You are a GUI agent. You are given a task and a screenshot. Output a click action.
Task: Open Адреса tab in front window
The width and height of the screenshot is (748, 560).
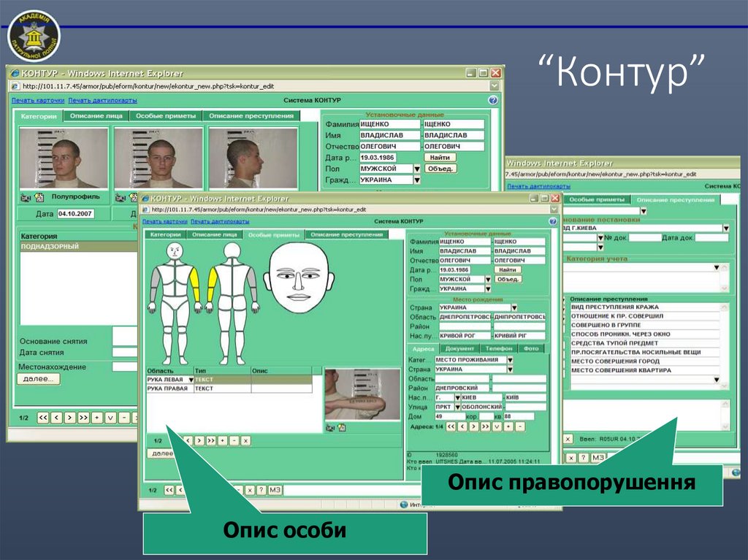pyautogui.click(x=423, y=349)
